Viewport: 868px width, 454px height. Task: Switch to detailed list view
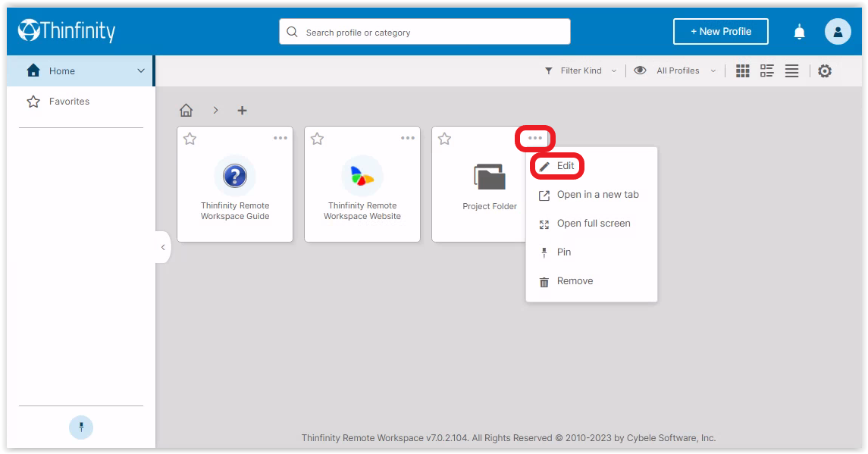pyautogui.click(x=766, y=71)
